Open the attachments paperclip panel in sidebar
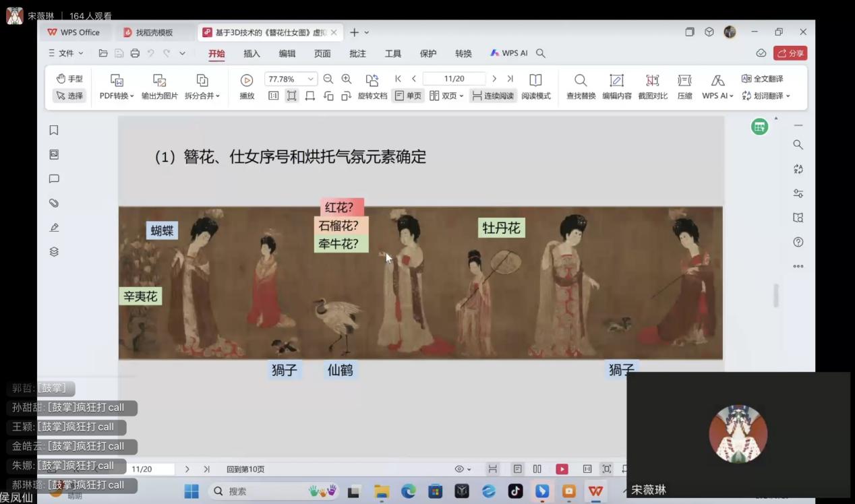The image size is (855, 504). (54, 203)
